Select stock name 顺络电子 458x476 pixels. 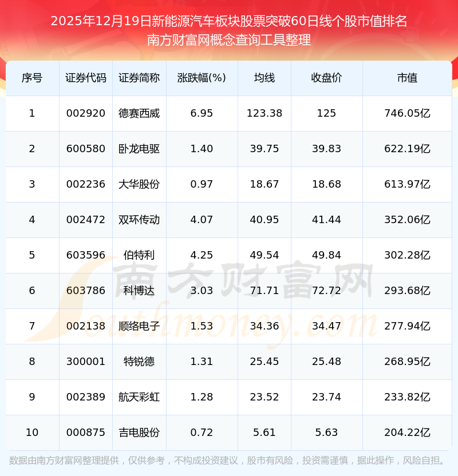(x=139, y=326)
